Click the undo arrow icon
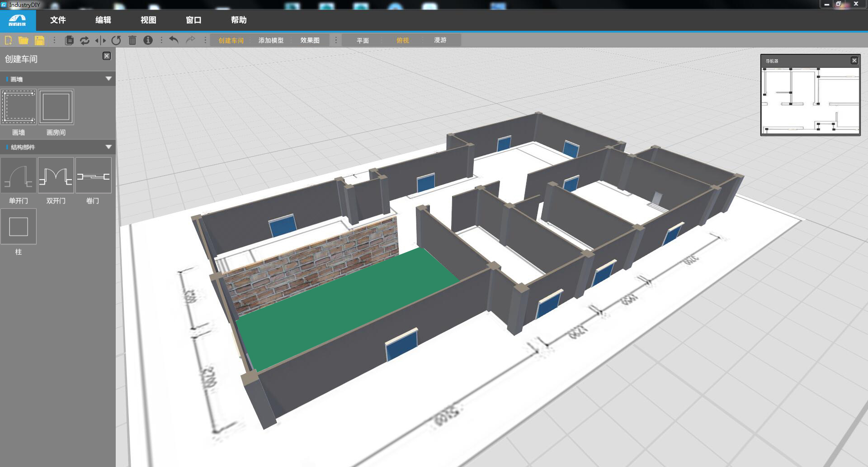The image size is (868, 467). [x=174, y=40]
